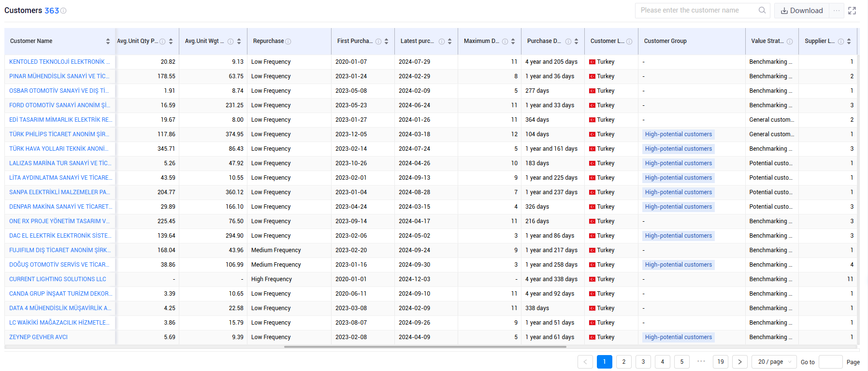Sort the Purchase D... column

pos(576,42)
